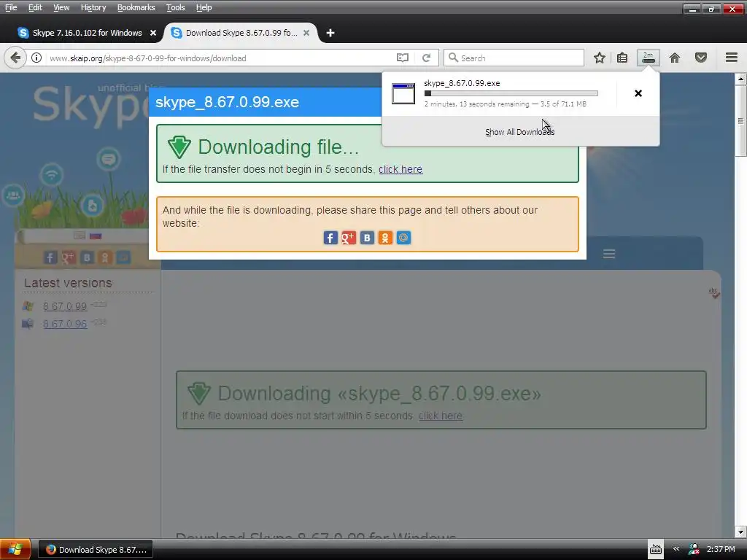Open the History menu
The height and width of the screenshot is (560, 747).
pos(93,7)
